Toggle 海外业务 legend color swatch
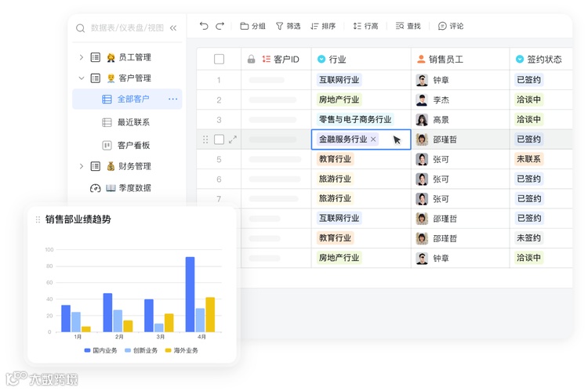This screenshot has height=391, width=588. click(168, 350)
